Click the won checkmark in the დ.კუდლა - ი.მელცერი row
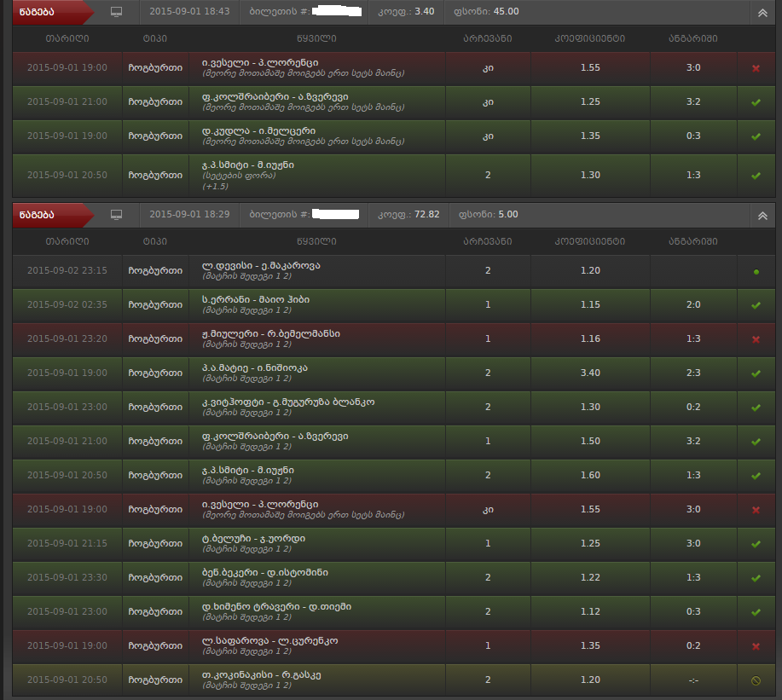The image size is (782, 700). pyautogui.click(x=756, y=136)
